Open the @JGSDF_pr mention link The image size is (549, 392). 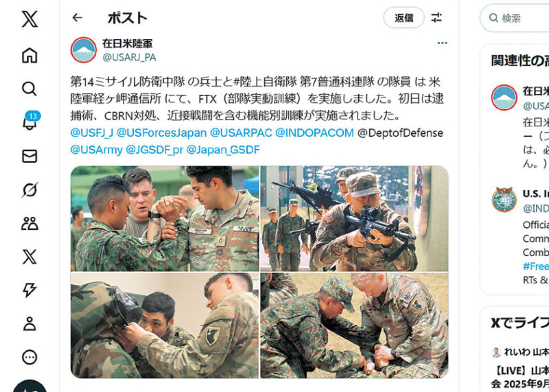tap(154, 150)
